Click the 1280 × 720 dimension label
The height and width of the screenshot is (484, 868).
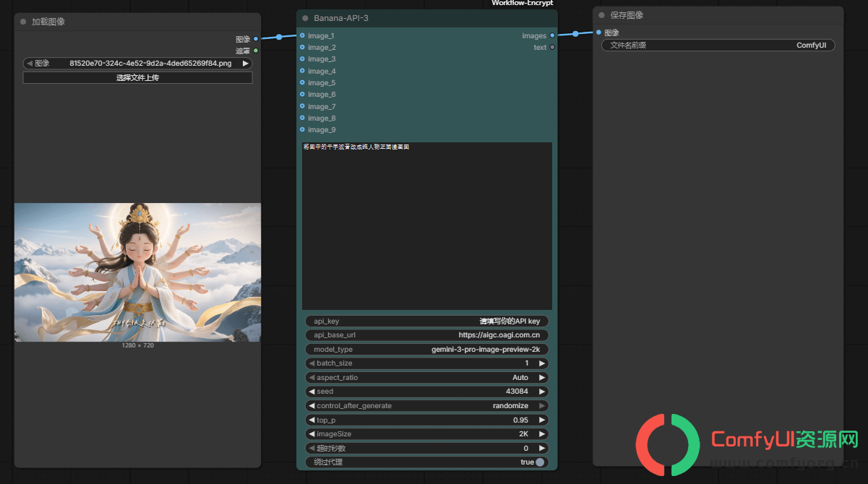tap(137, 345)
